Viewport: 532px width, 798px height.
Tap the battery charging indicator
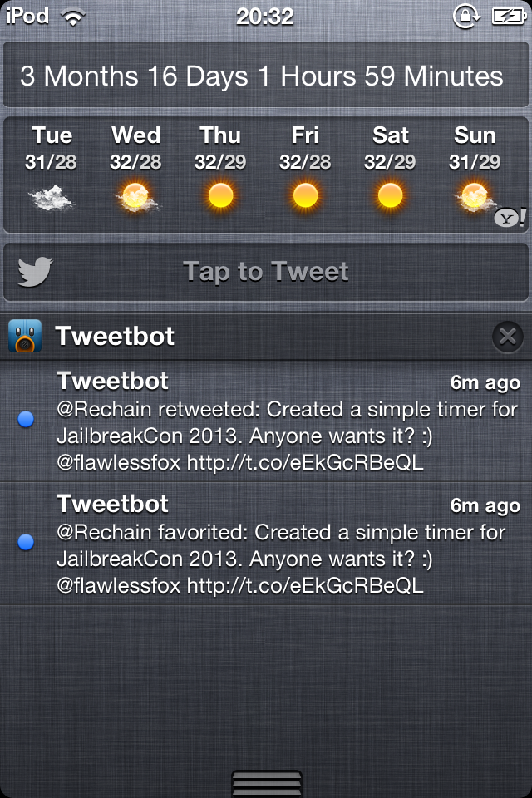point(509,17)
